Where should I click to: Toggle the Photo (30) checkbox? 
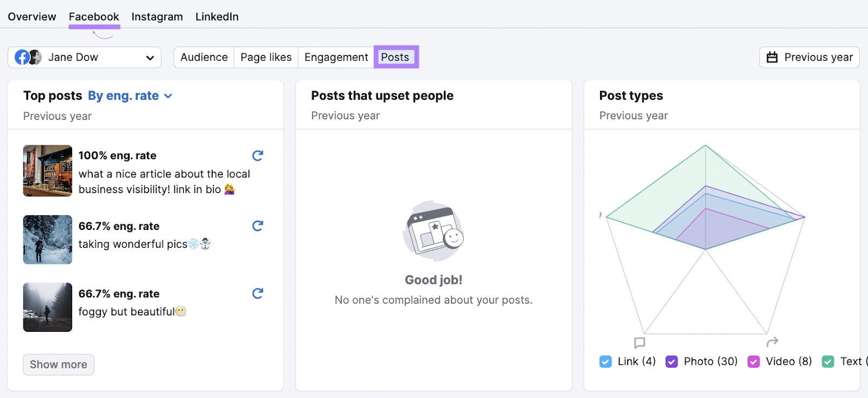672,362
